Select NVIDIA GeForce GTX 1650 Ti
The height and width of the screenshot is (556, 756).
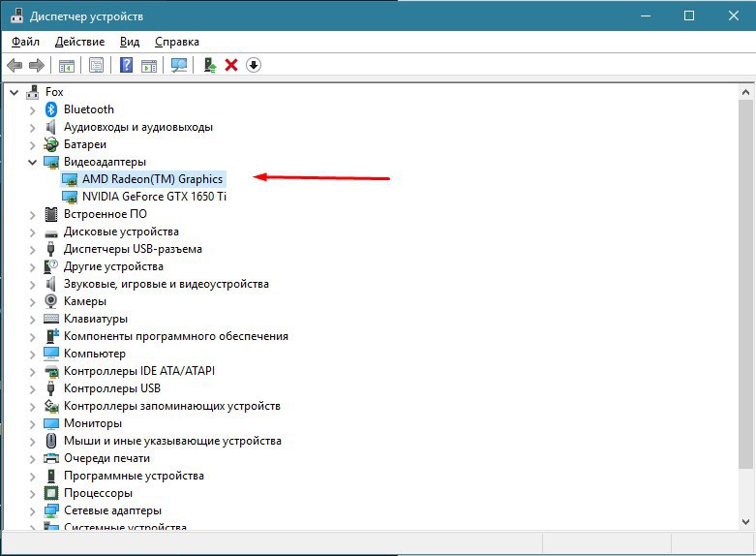(154, 197)
